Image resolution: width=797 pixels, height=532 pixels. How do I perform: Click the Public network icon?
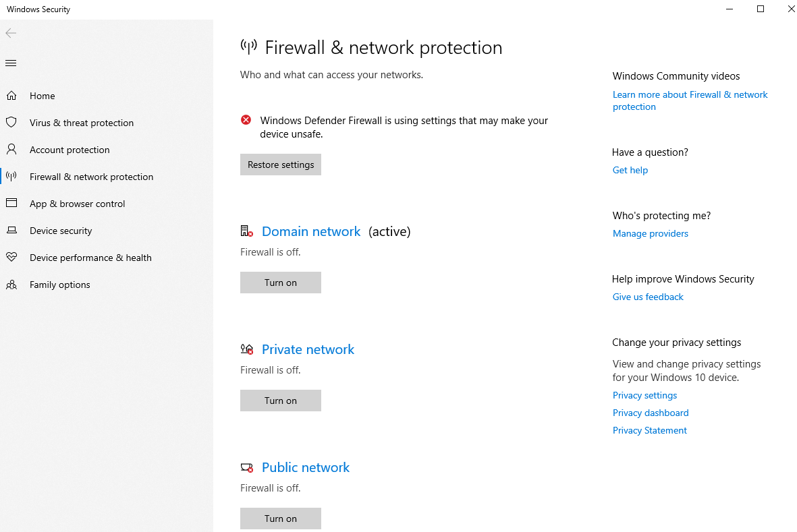pos(246,467)
